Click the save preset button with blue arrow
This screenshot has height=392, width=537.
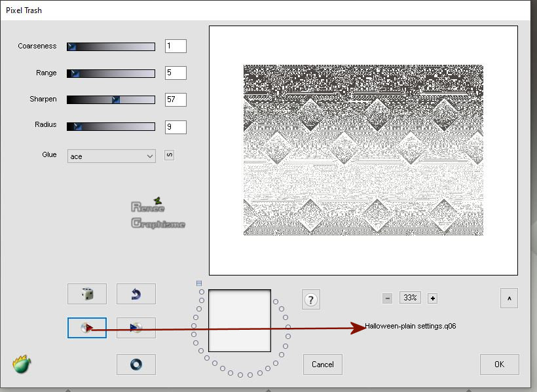pos(136,328)
